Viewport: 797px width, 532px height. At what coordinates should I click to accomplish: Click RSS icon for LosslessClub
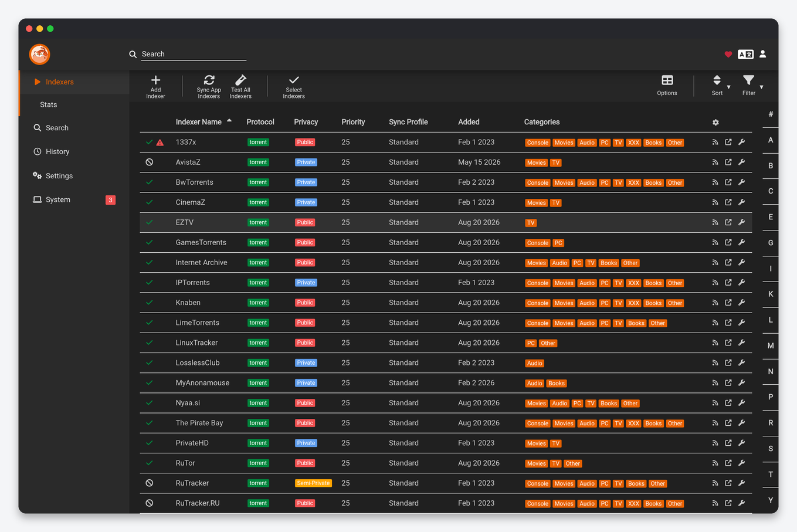pyautogui.click(x=715, y=363)
